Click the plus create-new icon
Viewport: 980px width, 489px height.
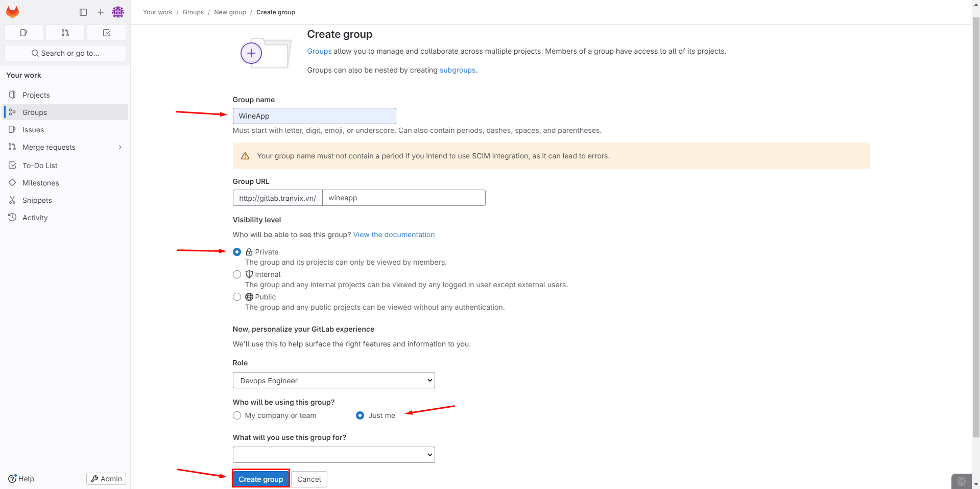[101, 12]
